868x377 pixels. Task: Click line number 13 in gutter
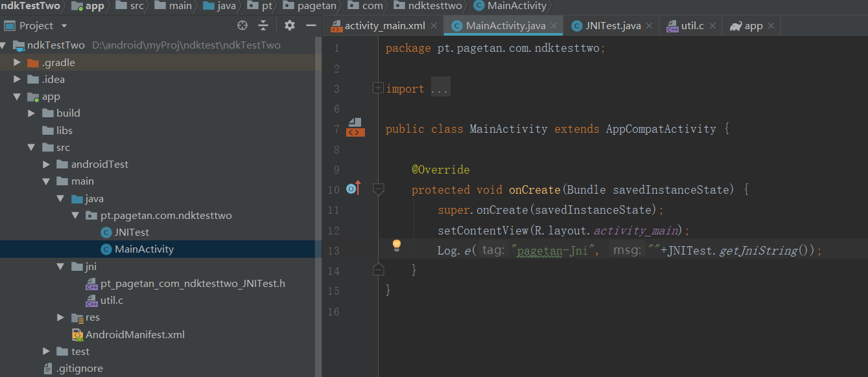tap(334, 251)
